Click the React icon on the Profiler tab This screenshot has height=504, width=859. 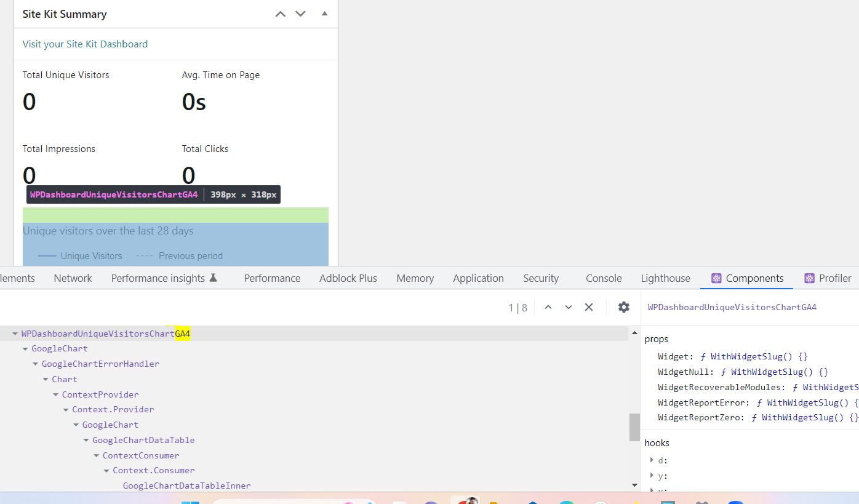809,278
